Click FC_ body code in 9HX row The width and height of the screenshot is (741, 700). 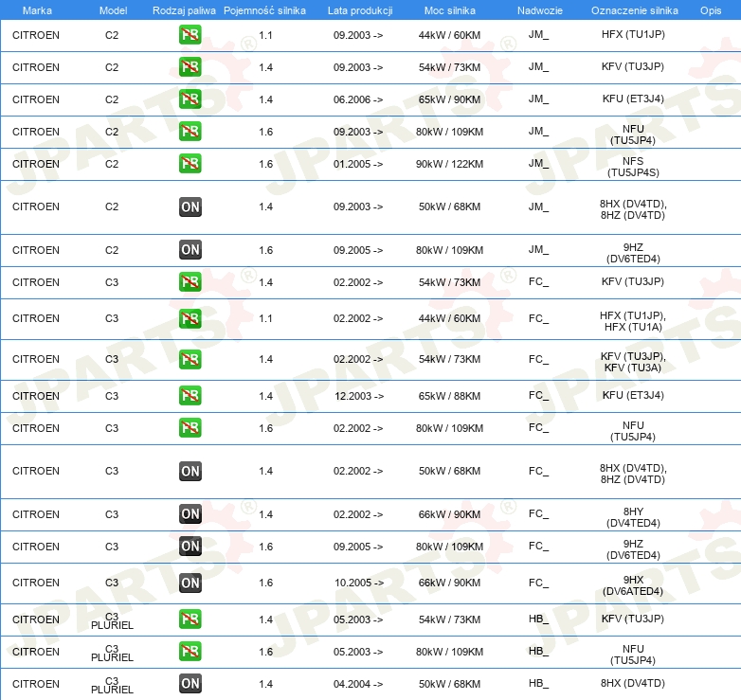pos(539,583)
